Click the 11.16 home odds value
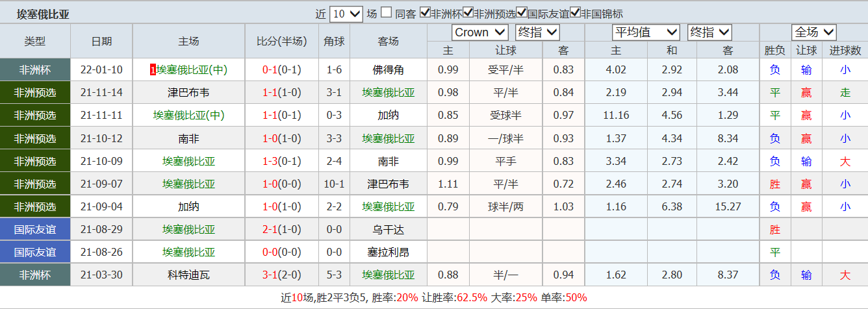868x309 pixels. click(616, 116)
